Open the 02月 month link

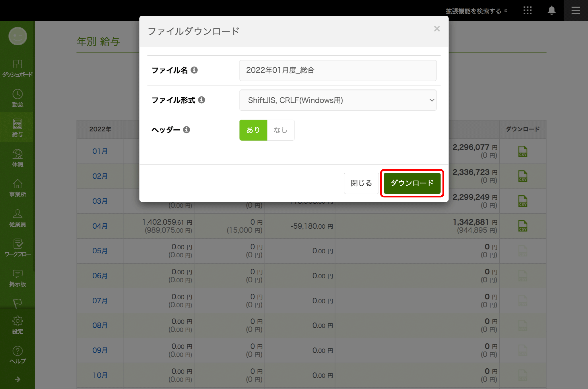coord(100,176)
